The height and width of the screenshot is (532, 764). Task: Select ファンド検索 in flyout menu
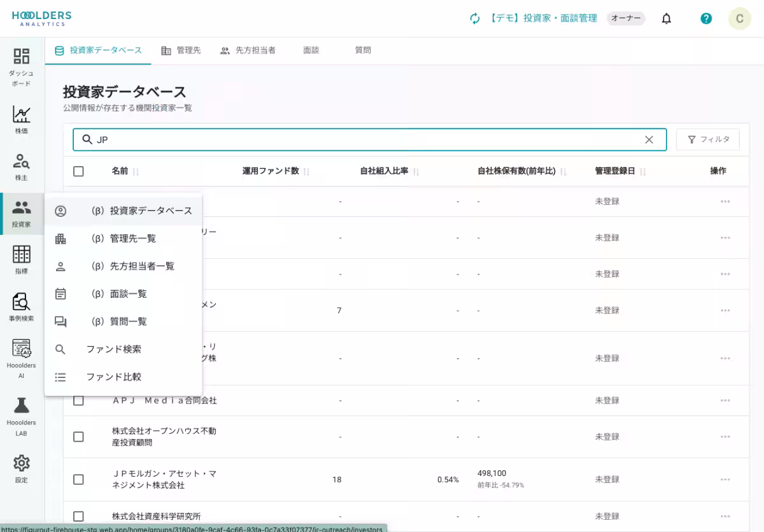pyautogui.click(x=124, y=349)
